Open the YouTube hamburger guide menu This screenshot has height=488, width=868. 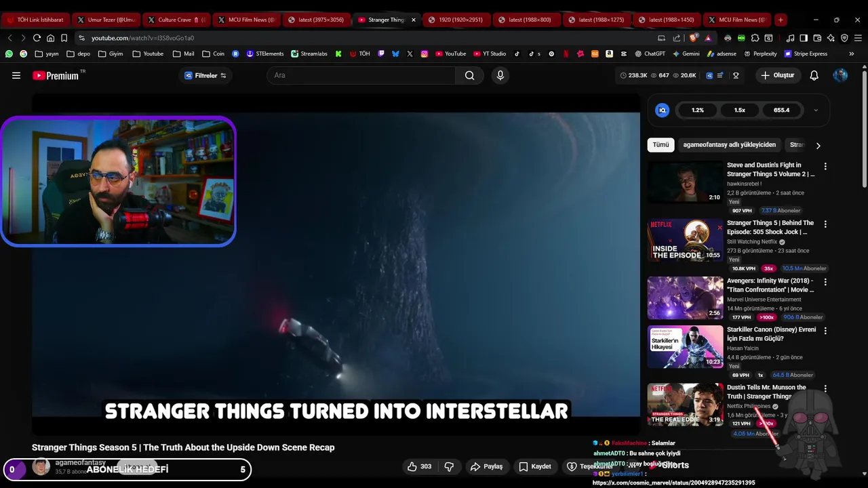click(16, 75)
